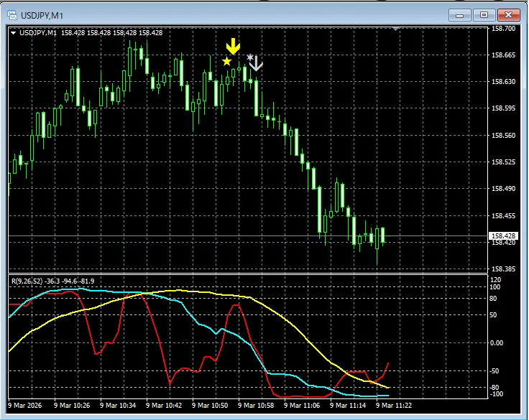Click the current price label 158.428

(502, 236)
